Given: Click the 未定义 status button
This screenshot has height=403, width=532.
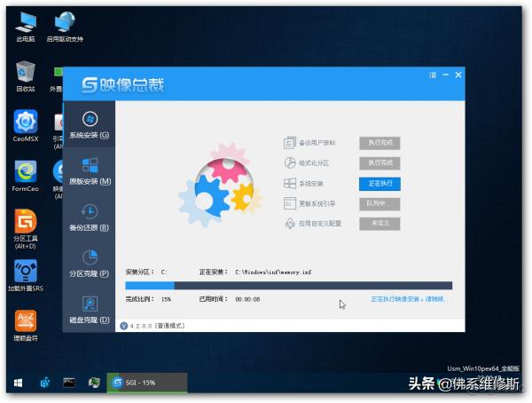Looking at the screenshot, I should (x=379, y=224).
